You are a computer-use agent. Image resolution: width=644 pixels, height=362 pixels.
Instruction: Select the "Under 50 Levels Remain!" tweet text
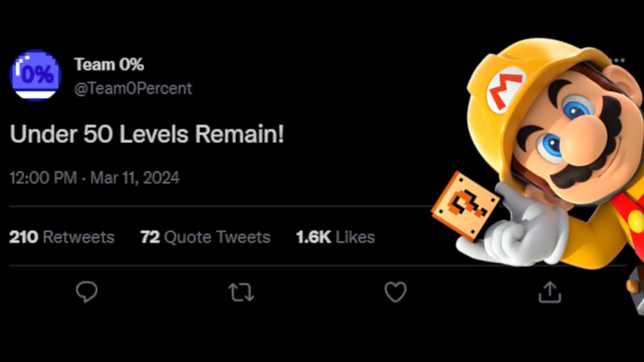[x=147, y=134]
